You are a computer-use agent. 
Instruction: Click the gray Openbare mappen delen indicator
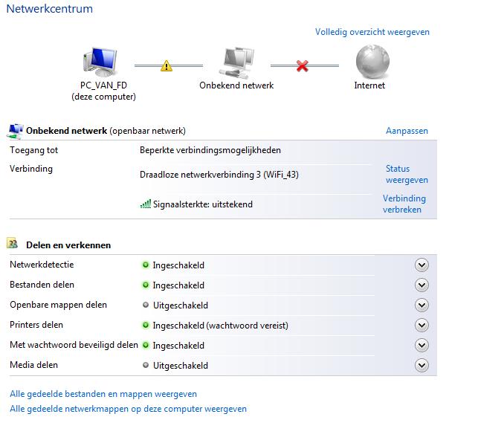click(146, 305)
